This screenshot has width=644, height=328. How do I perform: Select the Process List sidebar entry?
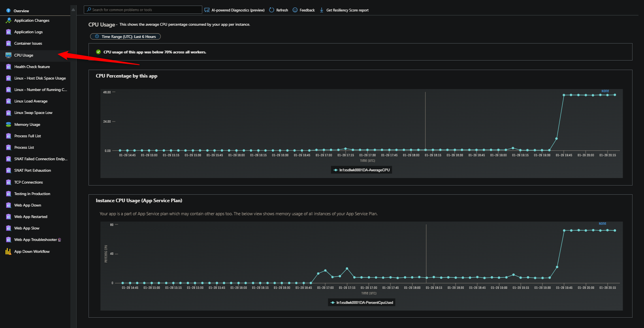(x=24, y=148)
